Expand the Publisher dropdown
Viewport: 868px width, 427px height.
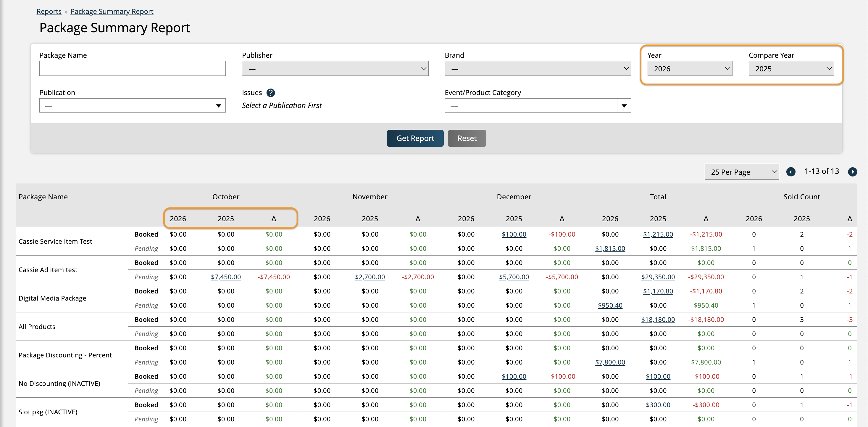coord(335,68)
